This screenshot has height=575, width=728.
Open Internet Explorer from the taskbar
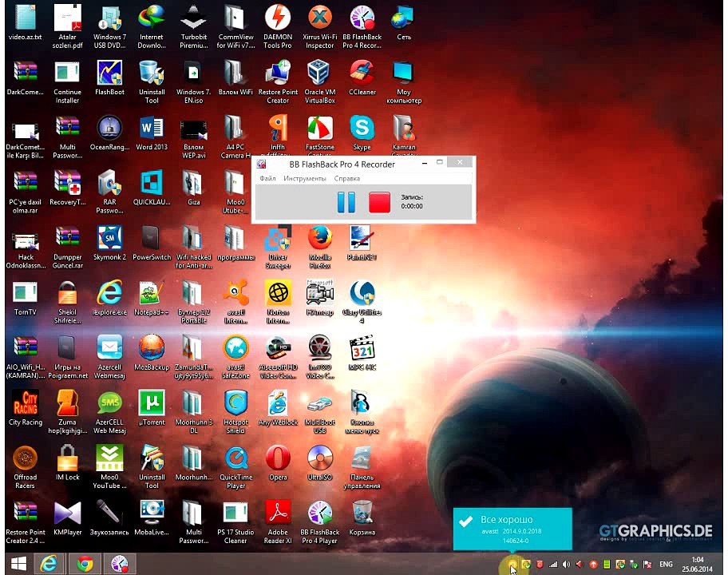point(49,564)
